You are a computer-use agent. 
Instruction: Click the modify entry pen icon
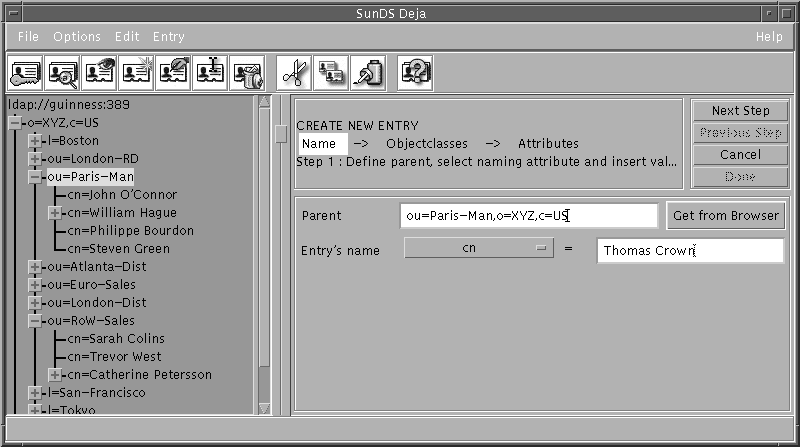(173, 73)
